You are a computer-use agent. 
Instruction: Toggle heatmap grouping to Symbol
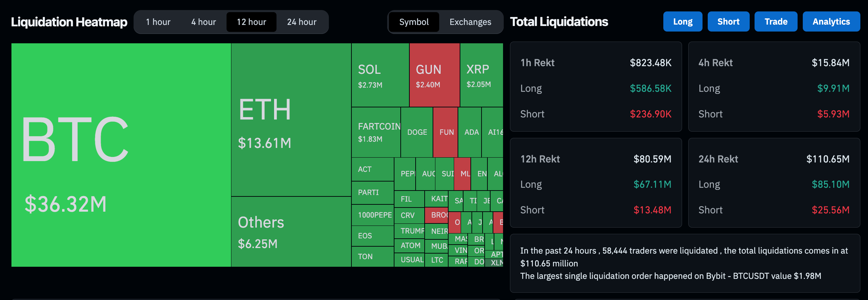point(414,22)
